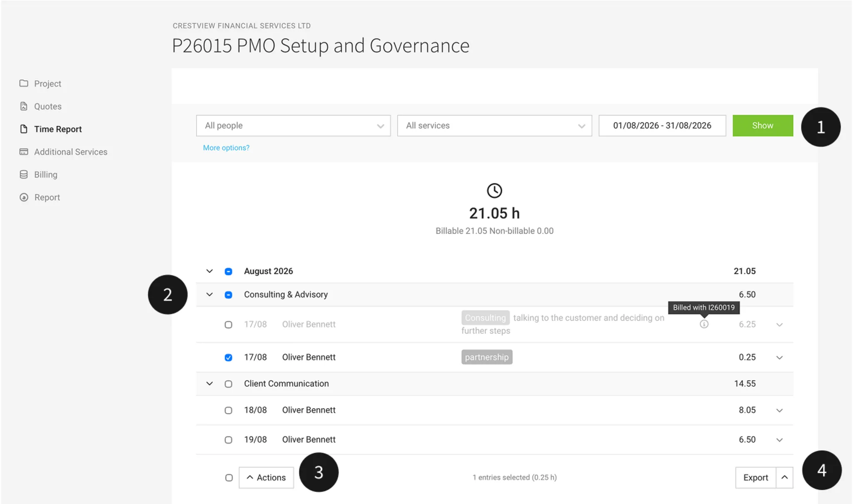Click the '1 entries selected (0.25 h)' text
Viewport: 853px width, 504px height.
(514, 477)
